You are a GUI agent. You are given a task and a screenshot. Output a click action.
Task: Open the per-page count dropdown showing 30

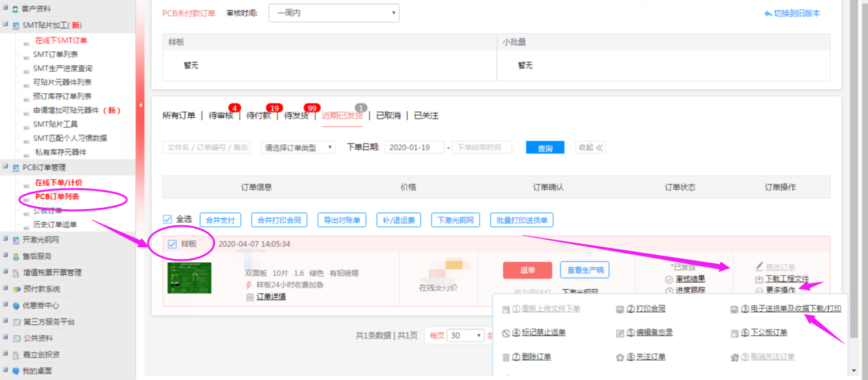pos(465,335)
